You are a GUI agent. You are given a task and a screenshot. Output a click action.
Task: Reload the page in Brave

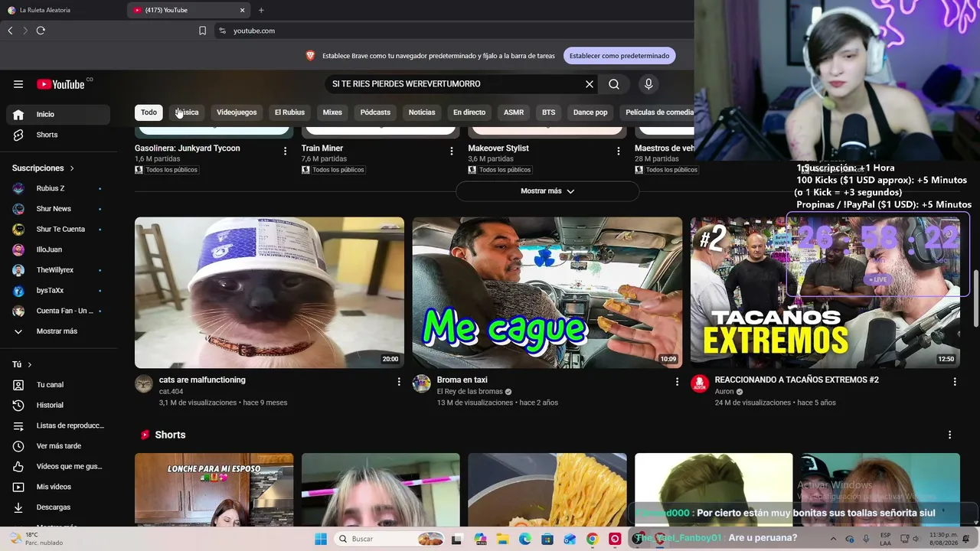coord(41,31)
